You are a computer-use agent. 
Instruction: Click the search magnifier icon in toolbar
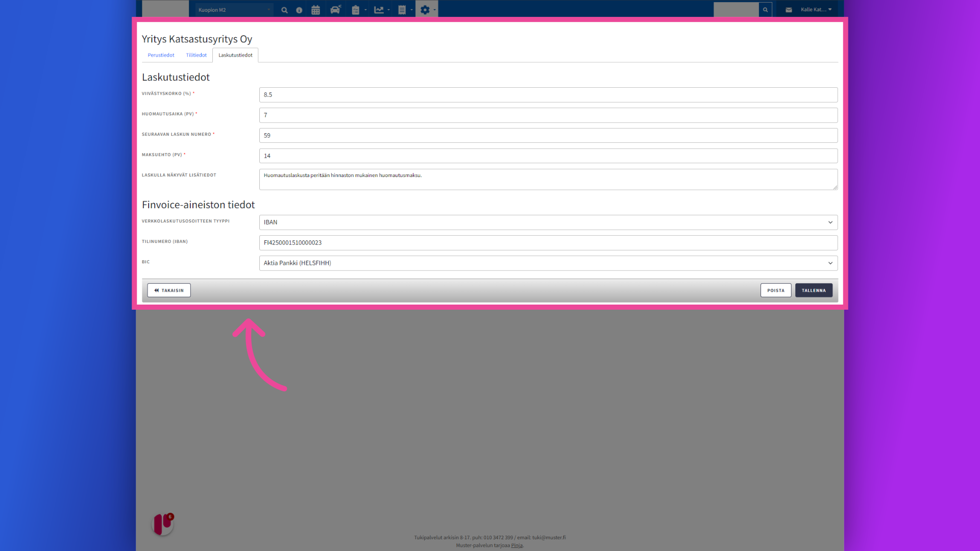284,10
